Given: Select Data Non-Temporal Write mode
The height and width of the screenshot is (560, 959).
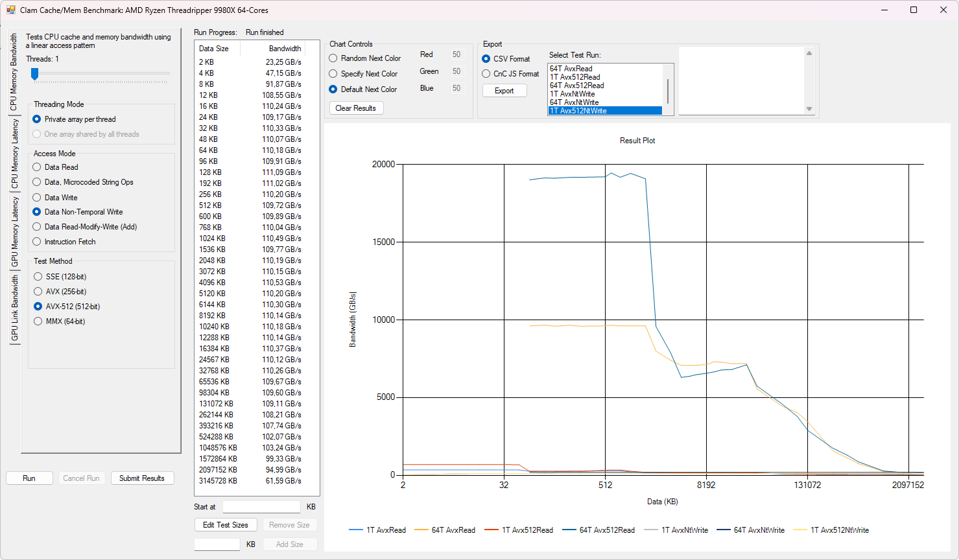Looking at the screenshot, I should click(x=78, y=212).
